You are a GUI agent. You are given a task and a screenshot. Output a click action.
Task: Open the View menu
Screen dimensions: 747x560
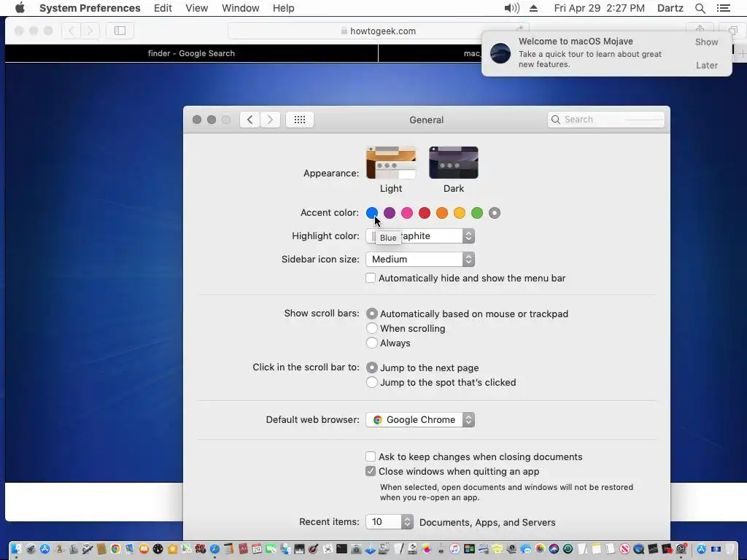pyautogui.click(x=196, y=8)
